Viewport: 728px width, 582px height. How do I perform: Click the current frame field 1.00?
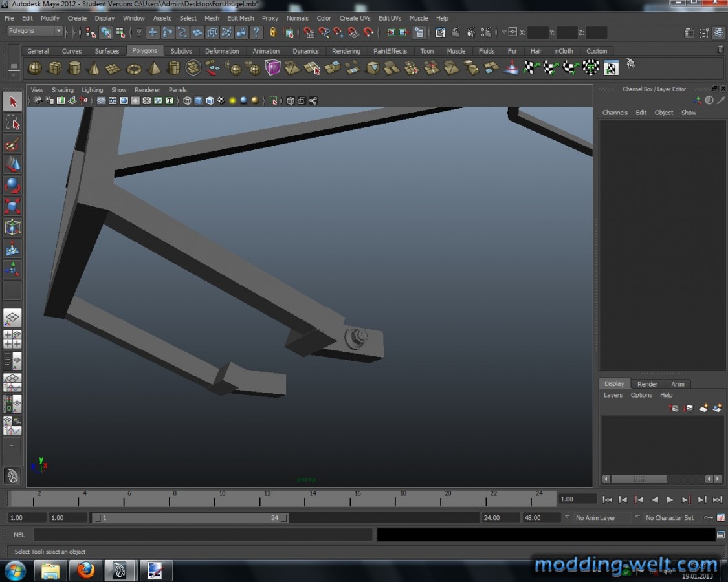tap(577, 499)
